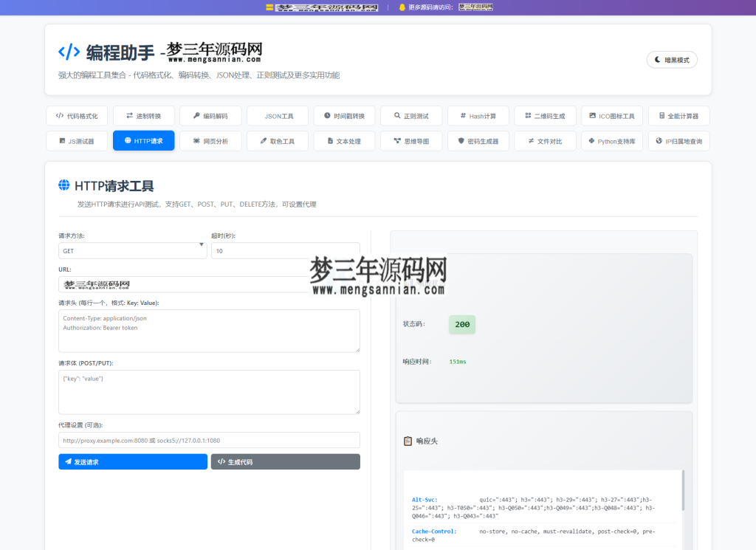
Task: Open the 请求方法 GET method dropdown
Action: pyautogui.click(x=132, y=250)
